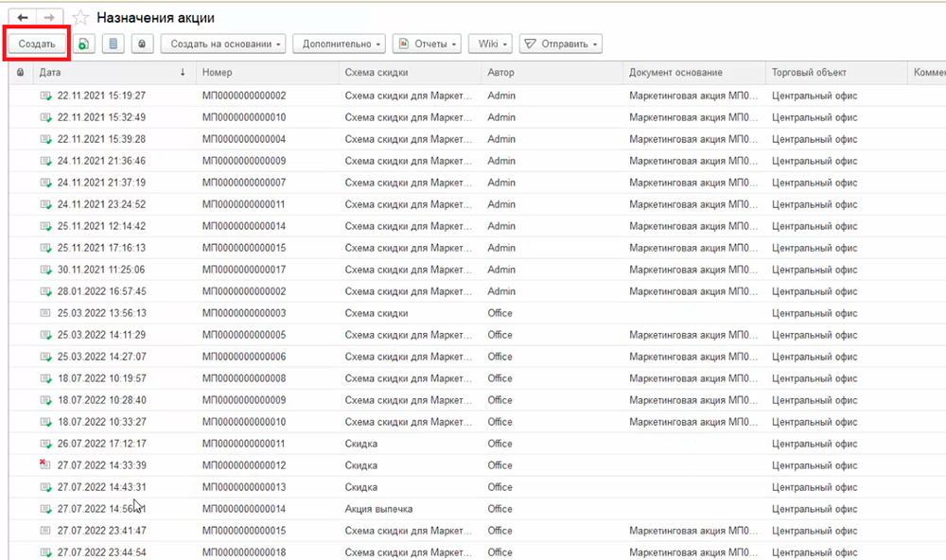Click the Торговый объект column header
This screenshot has height=560, width=946.
point(832,73)
